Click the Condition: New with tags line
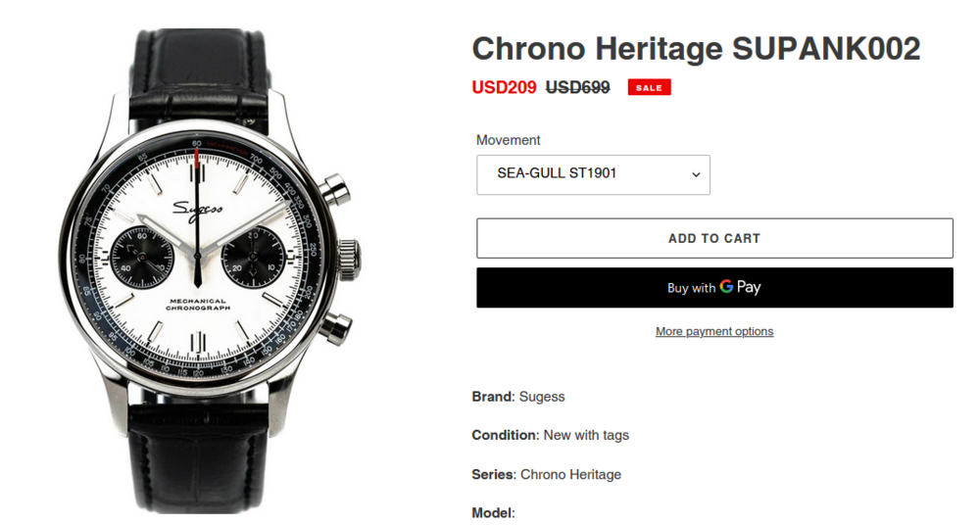 550,435
